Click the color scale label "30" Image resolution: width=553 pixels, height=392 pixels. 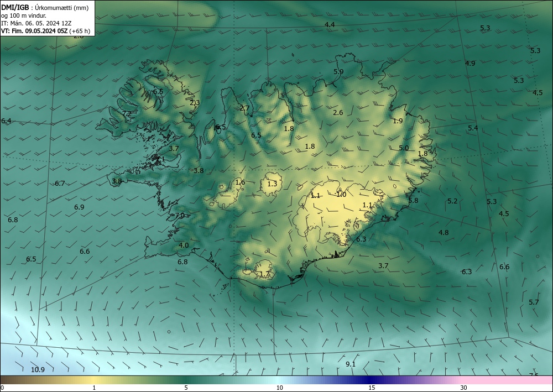(x=464, y=388)
